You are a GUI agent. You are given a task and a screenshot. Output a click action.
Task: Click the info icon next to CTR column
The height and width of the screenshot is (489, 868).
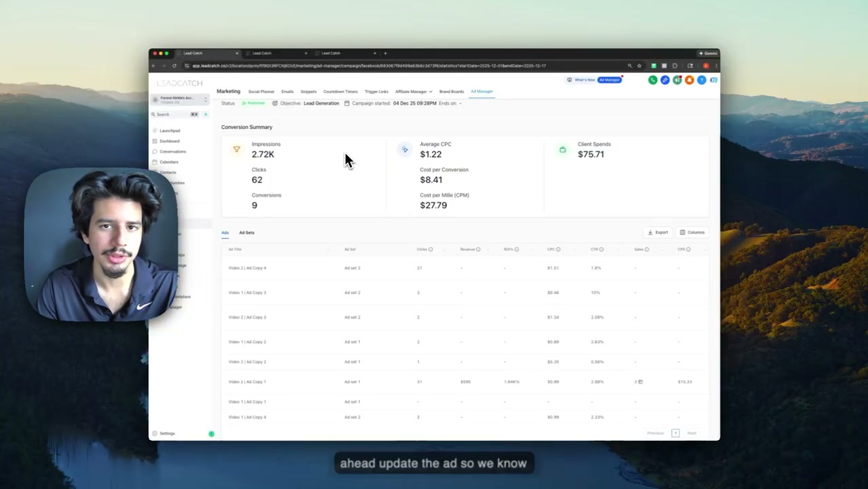click(602, 249)
